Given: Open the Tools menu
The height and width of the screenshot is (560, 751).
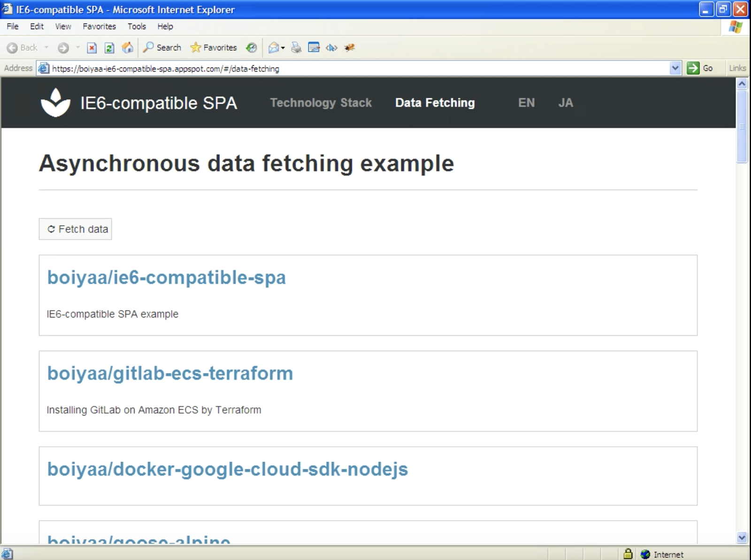Looking at the screenshot, I should [137, 26].
